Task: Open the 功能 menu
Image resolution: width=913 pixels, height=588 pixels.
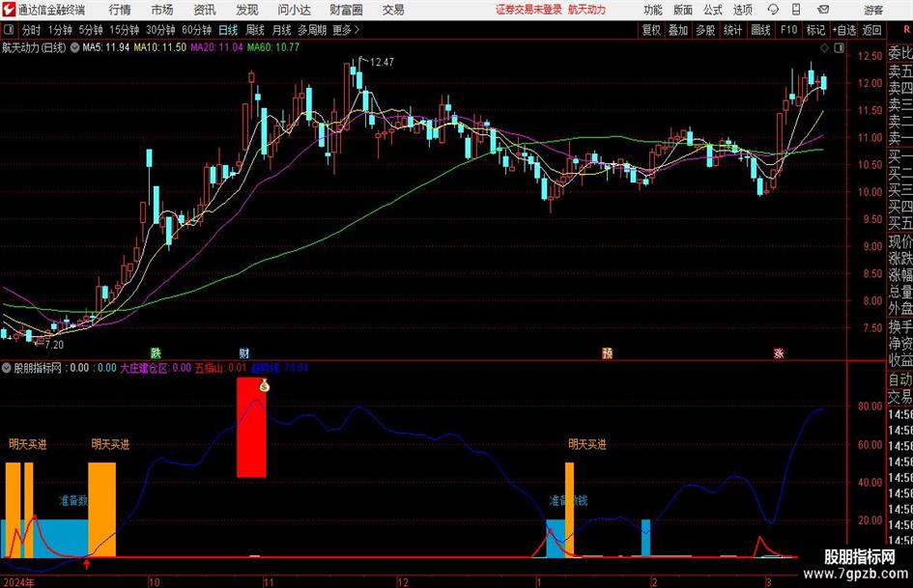Action: (653, 10)
